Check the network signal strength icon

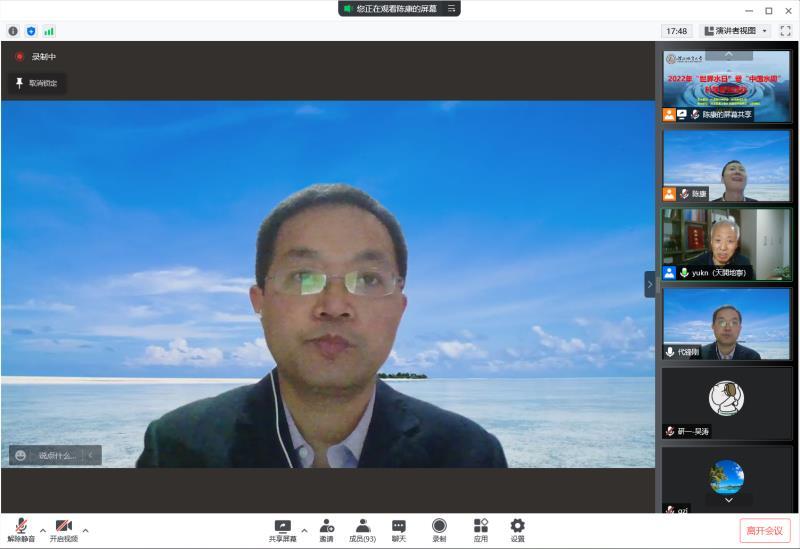click(49, 31)
